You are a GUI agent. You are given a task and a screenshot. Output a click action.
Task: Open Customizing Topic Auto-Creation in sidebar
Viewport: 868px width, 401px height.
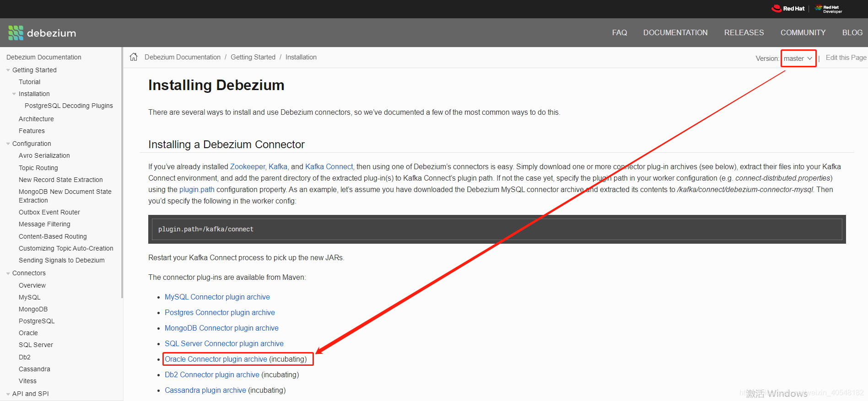coord(66,248)
